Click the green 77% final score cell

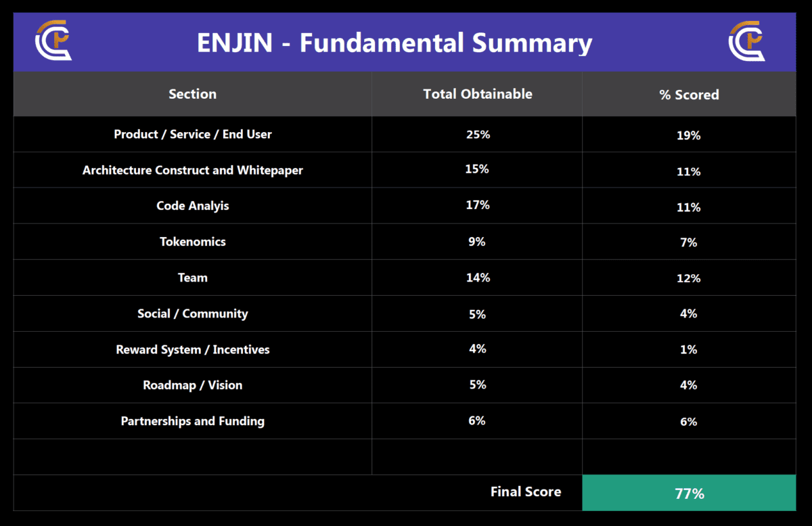(689, 494)
